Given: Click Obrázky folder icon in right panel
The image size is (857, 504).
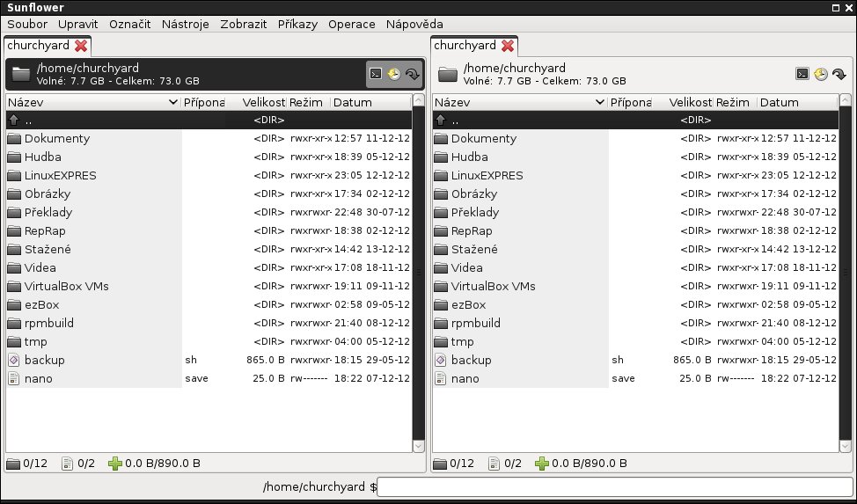Looking at the screenshot, I should pyautogui.click(x=441, y=194).
